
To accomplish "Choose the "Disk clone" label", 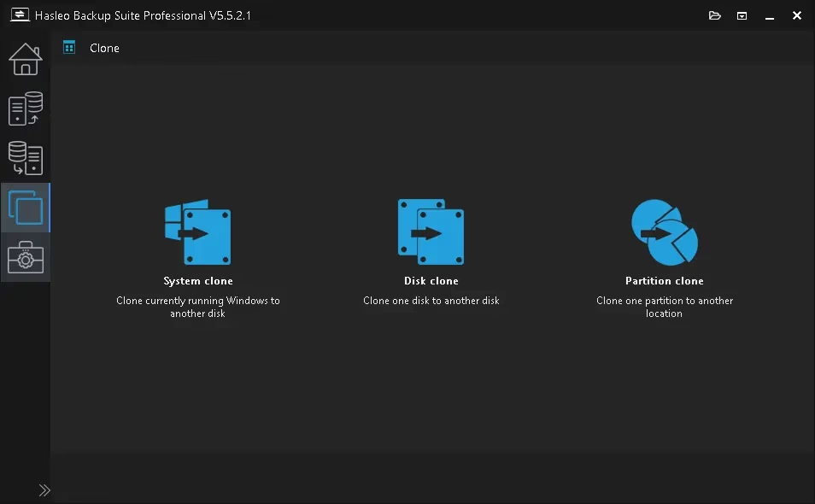I will click(431, 281).
